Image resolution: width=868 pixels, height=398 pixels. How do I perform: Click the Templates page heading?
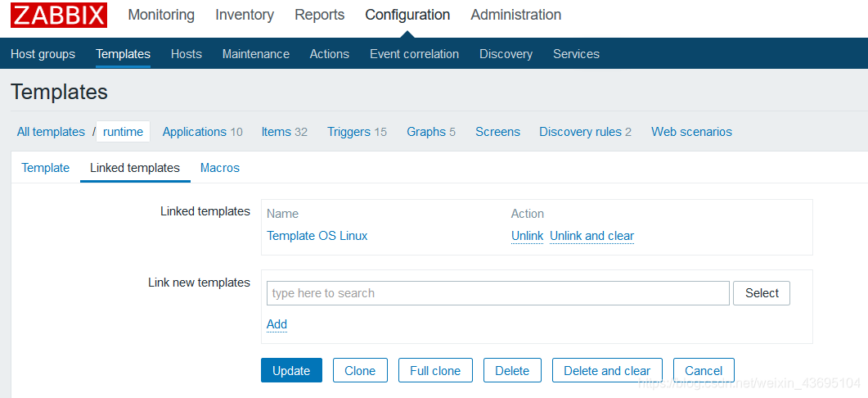pyautogui.click(x=59, y=92)
